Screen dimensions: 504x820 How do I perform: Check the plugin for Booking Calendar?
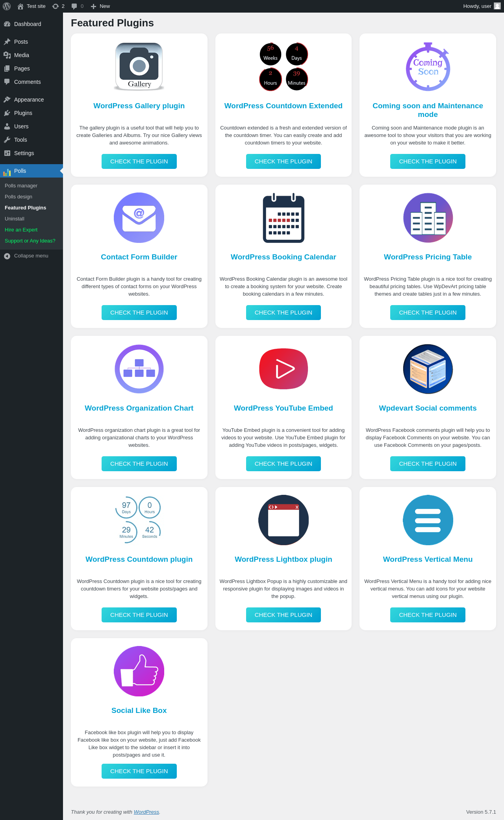[283, 313]
